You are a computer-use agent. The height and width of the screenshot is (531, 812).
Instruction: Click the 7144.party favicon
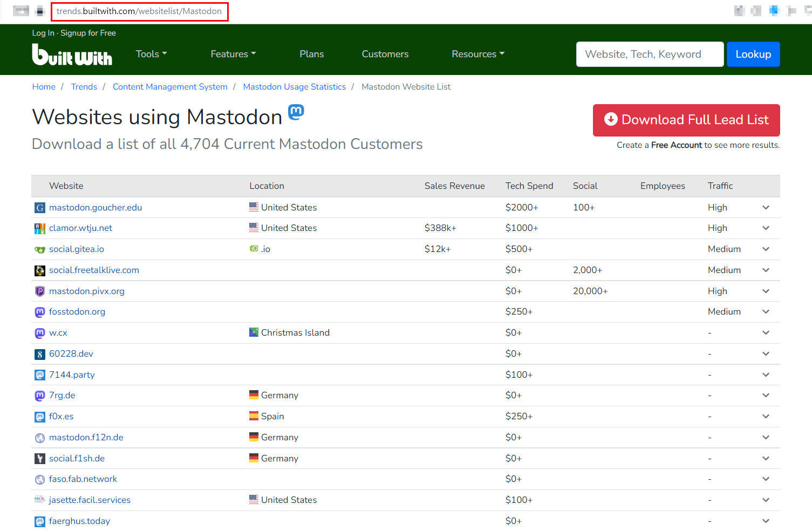pos(40,375)
